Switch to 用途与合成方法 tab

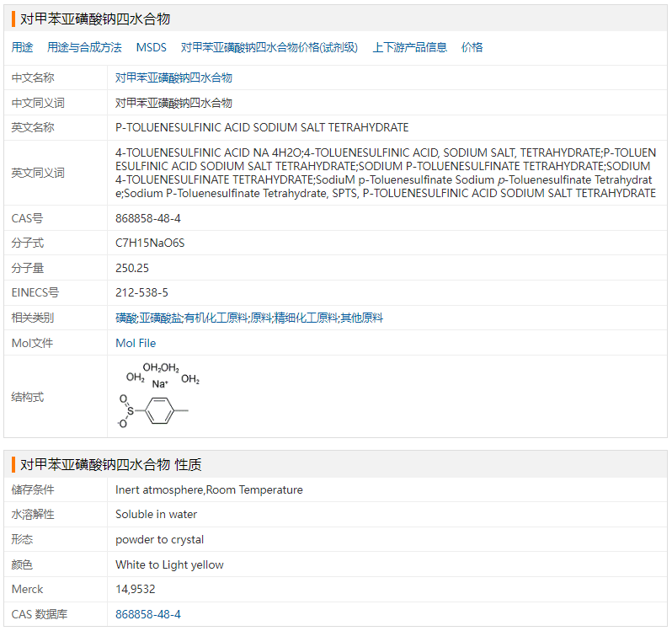click(84, 48)
